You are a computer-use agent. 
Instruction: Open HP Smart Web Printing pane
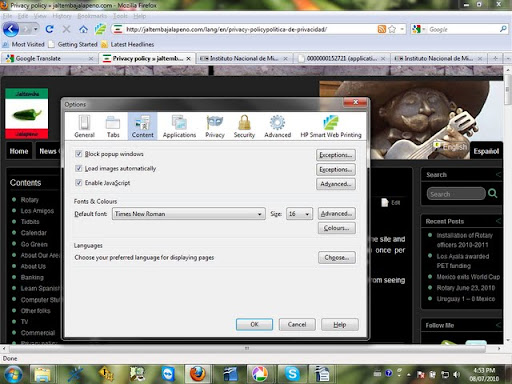tap(331, 126)
